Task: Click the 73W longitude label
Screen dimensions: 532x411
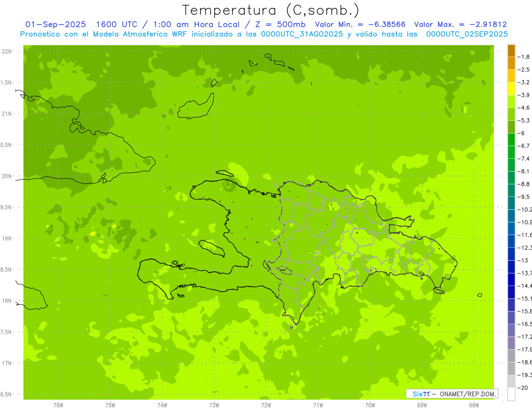Action: click(x=214, y=405)
